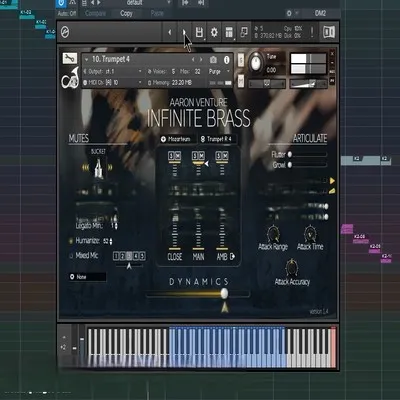
Task: Open the Kontakt save floppy menu
Action: pyautogui.click(x=199, y=32)
